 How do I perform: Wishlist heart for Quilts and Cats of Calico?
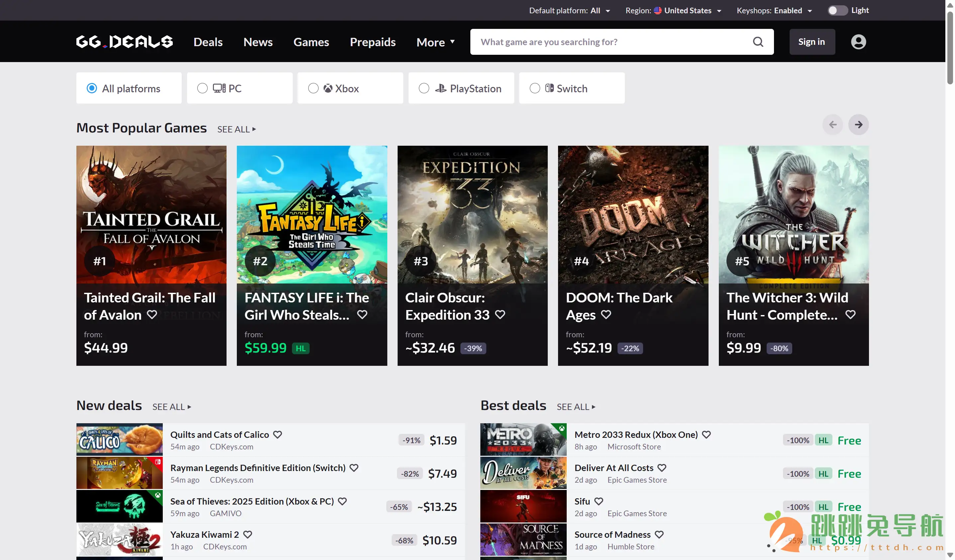[x=278, y=435]
